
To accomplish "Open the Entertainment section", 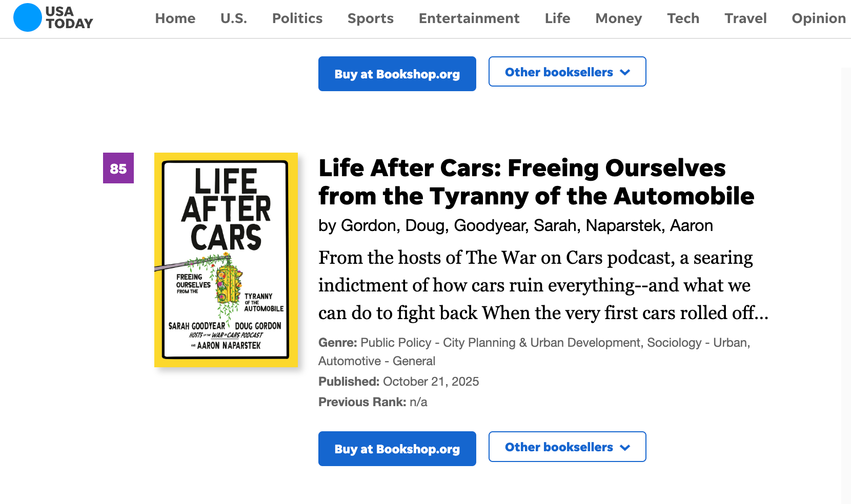I will pos(469,18).
